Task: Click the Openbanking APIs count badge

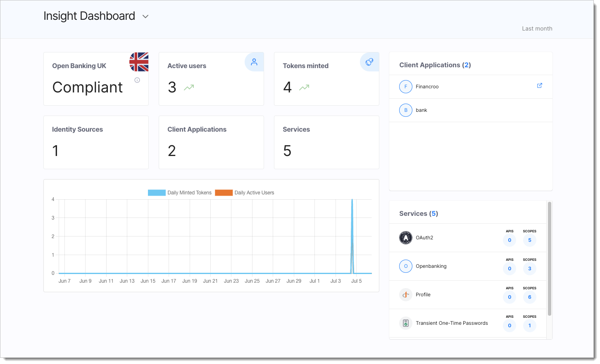Action: 510,269
